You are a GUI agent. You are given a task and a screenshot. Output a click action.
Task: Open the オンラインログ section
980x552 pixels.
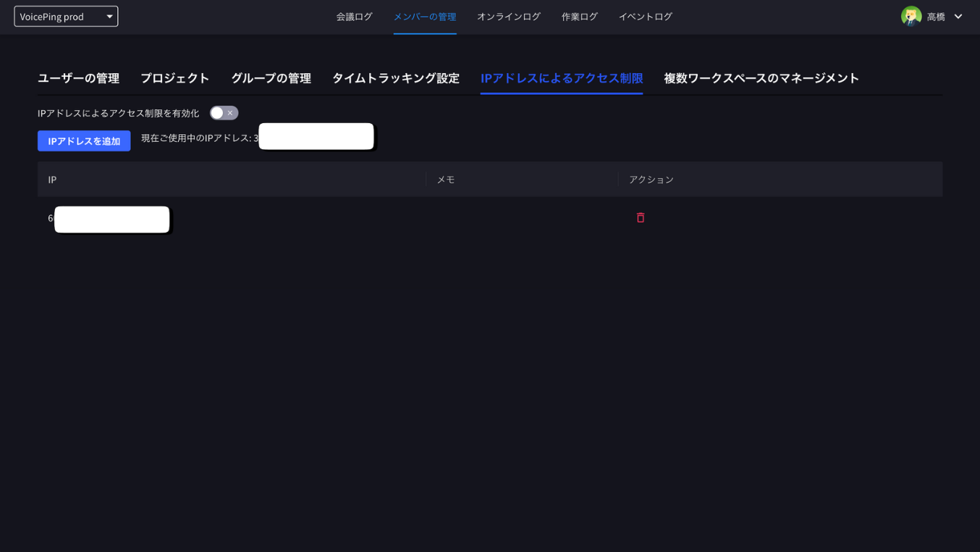pos(509,16)
